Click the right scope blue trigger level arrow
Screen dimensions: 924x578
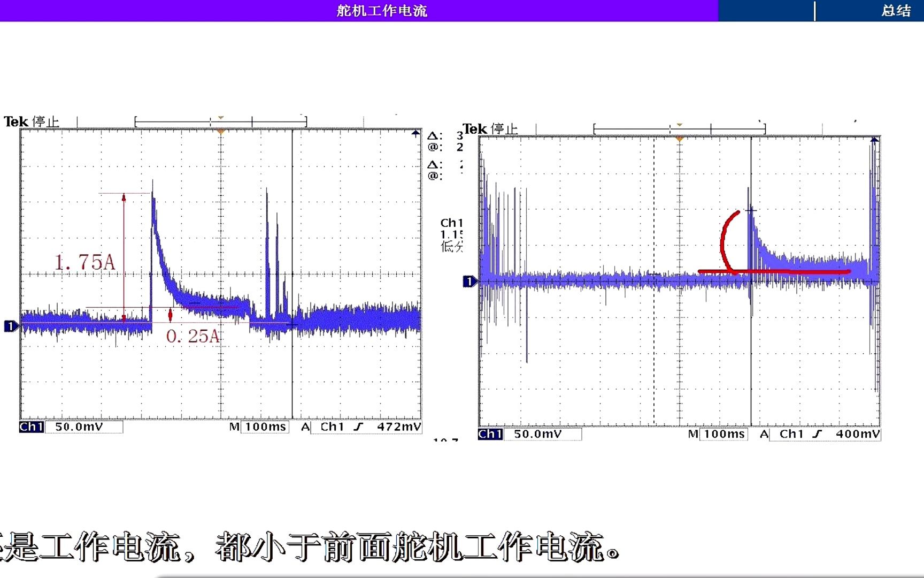point(874,141)
